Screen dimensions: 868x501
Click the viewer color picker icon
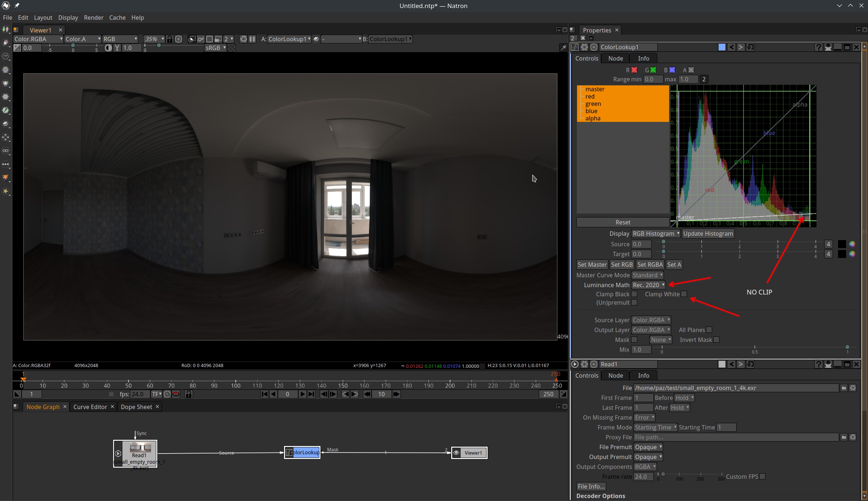pyautogui.click(x=563, y=47)
